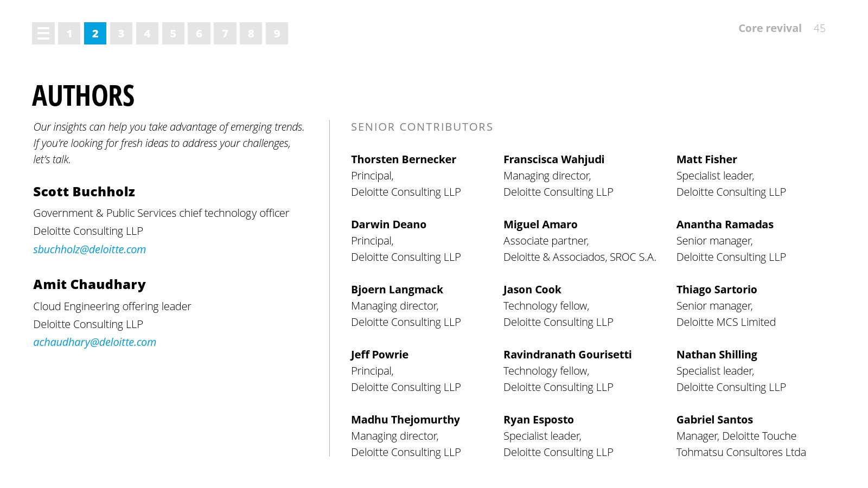Image resolution: width=868 pixels, height=488 pixels.
Task: Open chapter 8 navigation box
Action: tap(251, 34)
